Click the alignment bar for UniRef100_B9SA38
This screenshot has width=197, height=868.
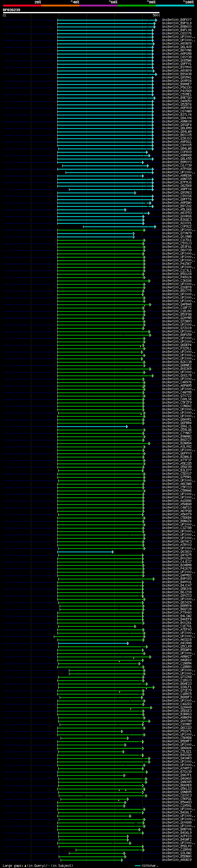tap(107, 74)
